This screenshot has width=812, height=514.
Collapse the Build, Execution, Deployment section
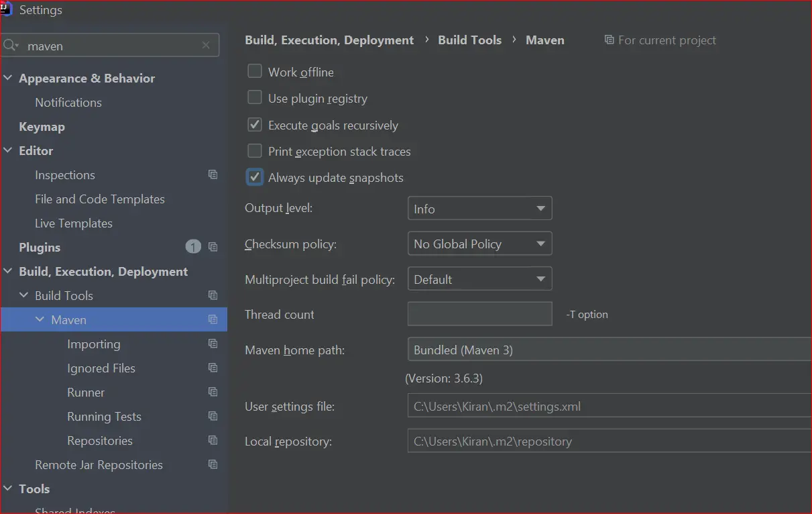(x=8, y=271)
